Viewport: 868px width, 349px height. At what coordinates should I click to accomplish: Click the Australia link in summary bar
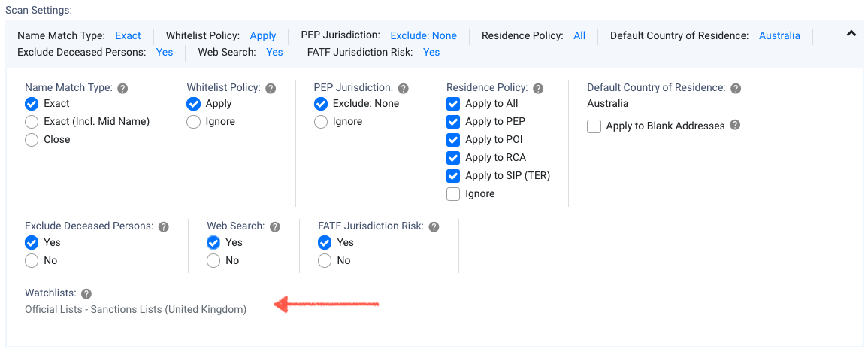point(779,35)
